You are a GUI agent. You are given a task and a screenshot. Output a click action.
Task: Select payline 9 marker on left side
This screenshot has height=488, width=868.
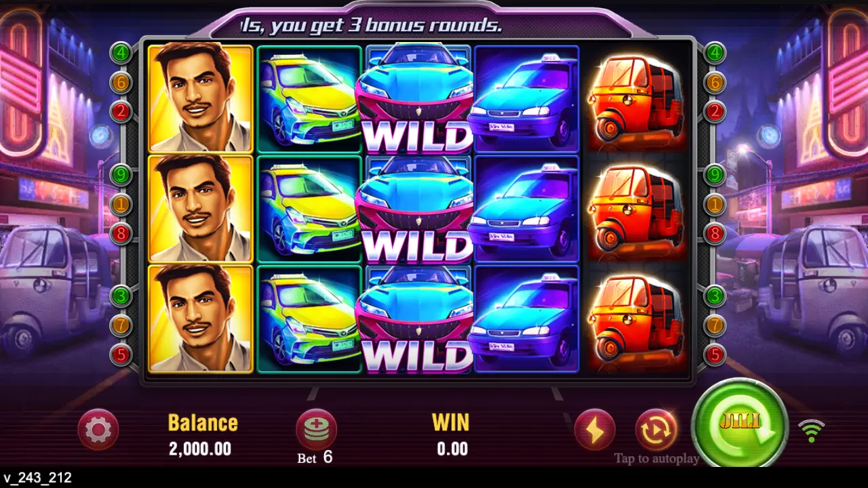point(121,175)
